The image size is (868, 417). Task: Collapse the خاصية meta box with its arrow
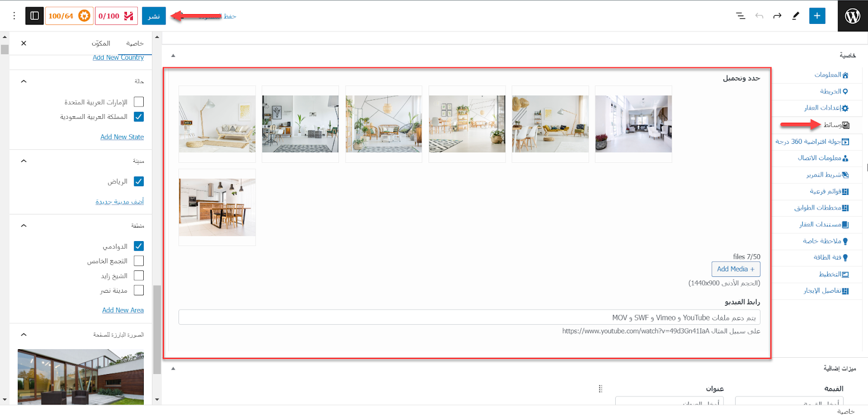pos(173,55)
